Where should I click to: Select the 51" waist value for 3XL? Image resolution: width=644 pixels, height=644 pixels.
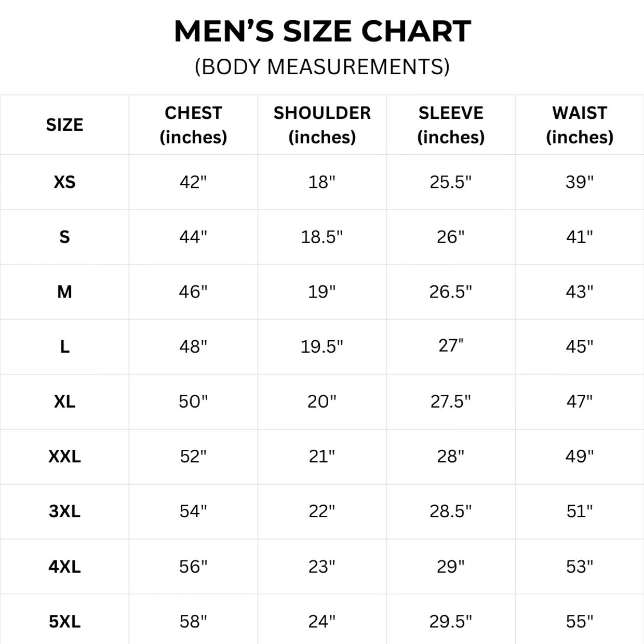(x=580, y=511)
